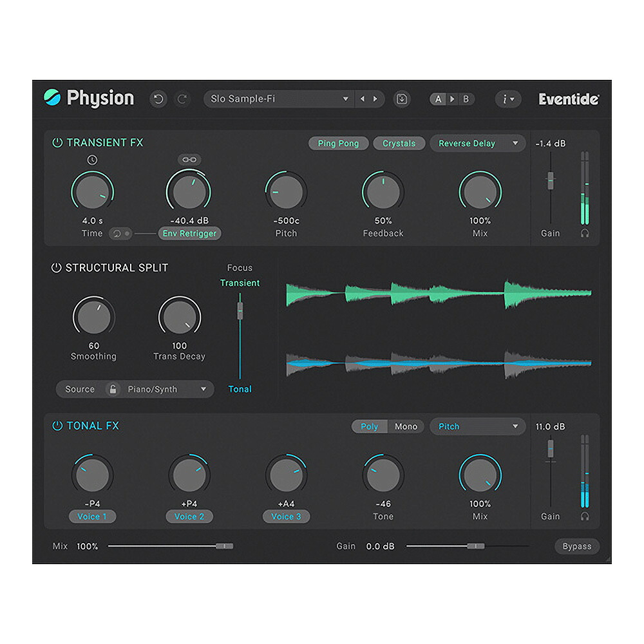This screenshot has width=644, height=644.
Task: Click the Voice 3 pitch knob
Action: 286,475
